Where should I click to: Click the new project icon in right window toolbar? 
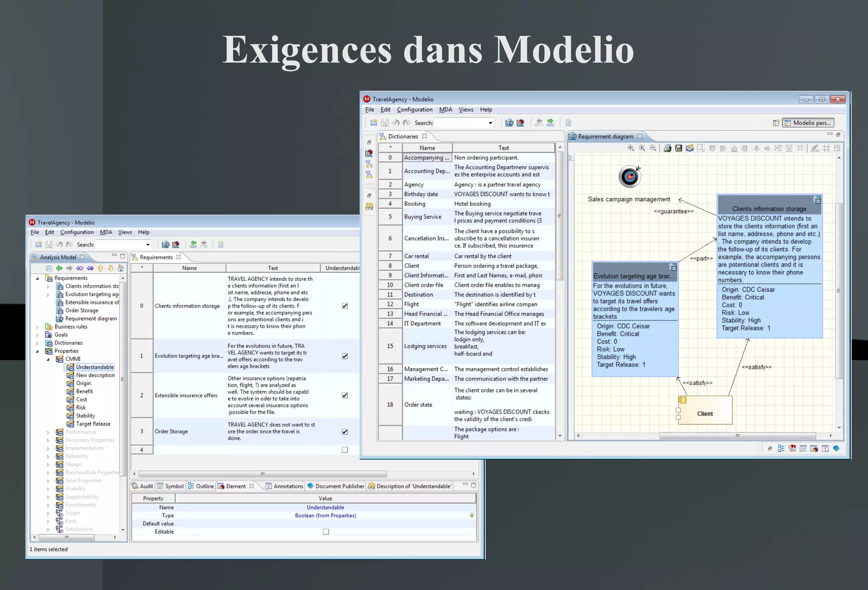click(373, 123)
